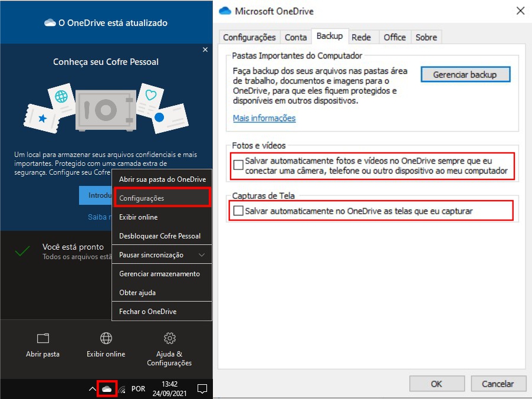Click the Microsoft OneDrive dialog title icon
The height and width of the screenshot is (399, 532).
[225, 11]
